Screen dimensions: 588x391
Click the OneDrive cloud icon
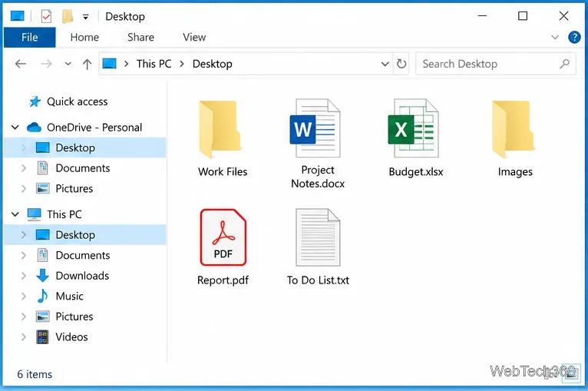(34, 128)
